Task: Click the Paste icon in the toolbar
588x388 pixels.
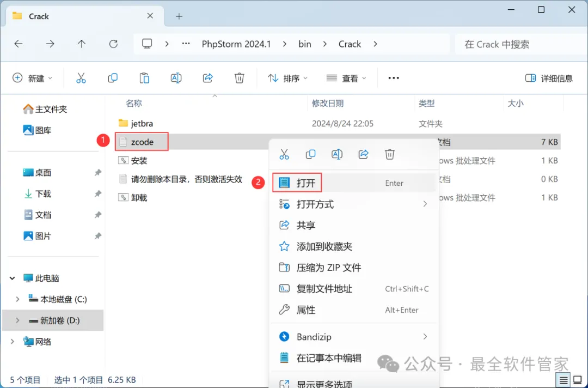Action: [144, 78]
